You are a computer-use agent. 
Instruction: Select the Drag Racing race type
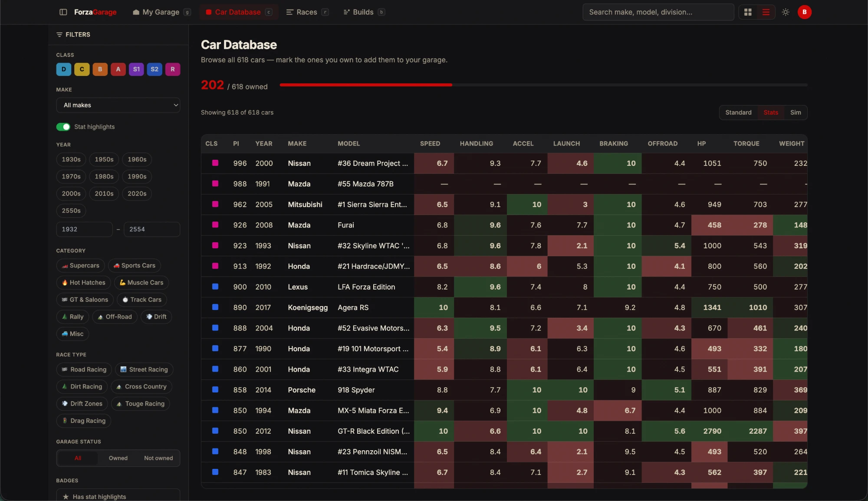pyautogui.click(x=84, y=421)
